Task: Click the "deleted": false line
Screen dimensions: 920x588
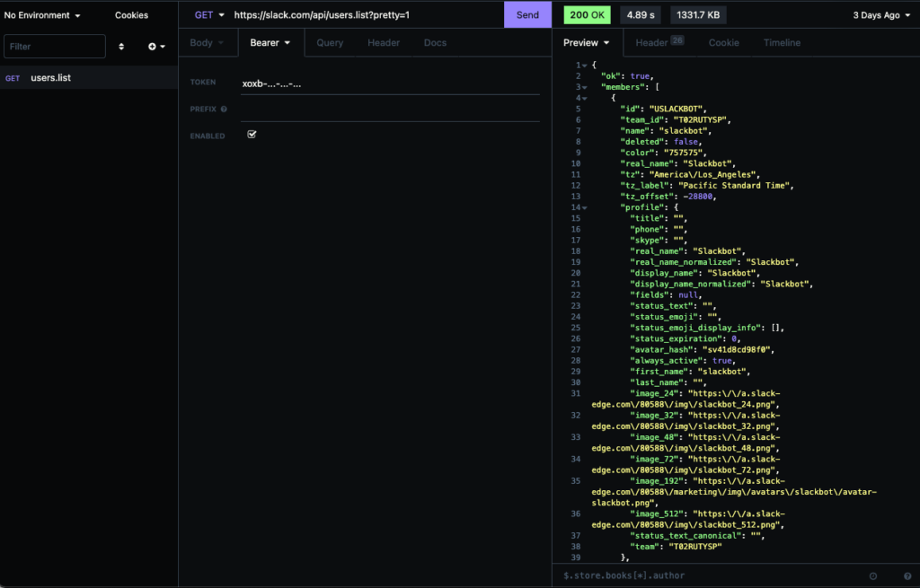Action: point(661,142)
